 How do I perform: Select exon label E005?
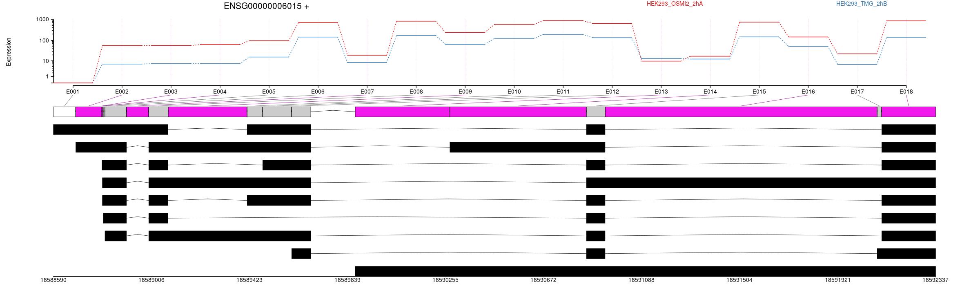[x=269, y=92]
